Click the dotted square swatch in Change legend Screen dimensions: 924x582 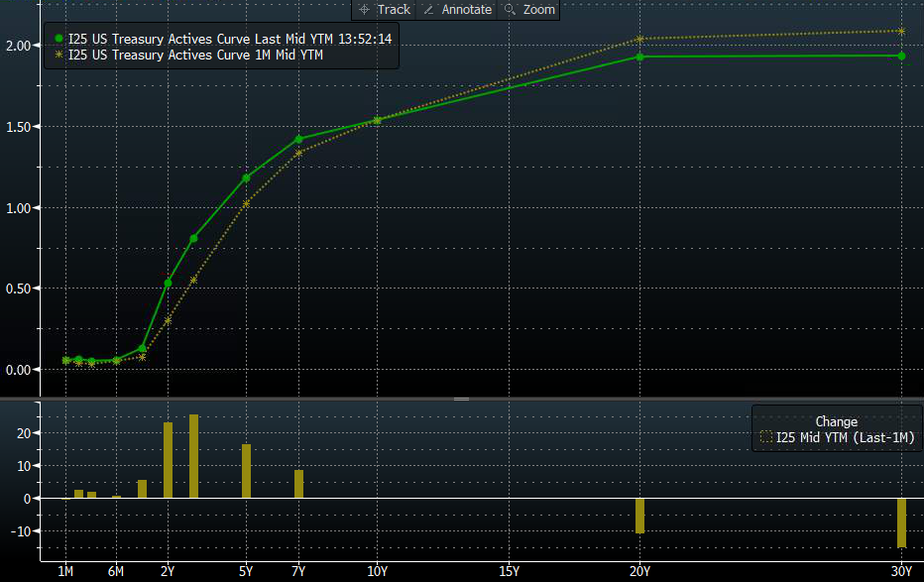coord(765,437)
